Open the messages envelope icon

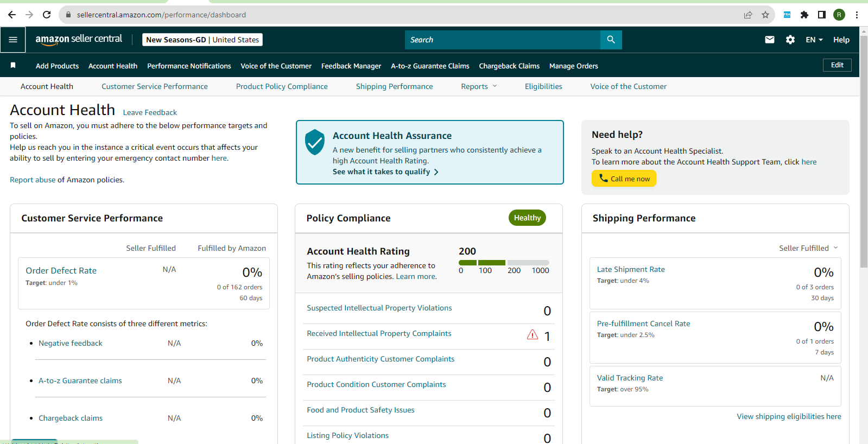coord(770,40)
